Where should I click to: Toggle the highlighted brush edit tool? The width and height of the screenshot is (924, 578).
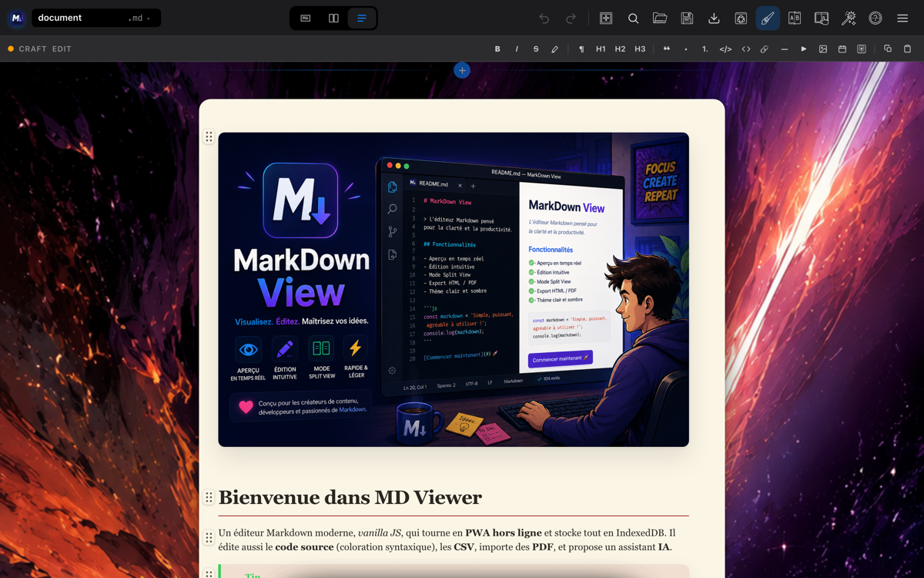pyautogui.click(x=768, y=18)
